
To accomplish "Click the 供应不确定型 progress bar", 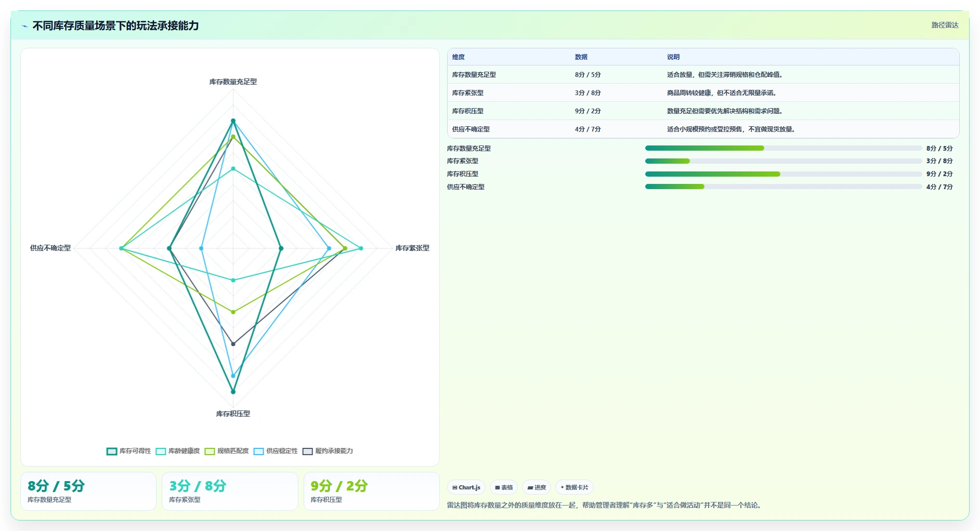I will (783, 187).
